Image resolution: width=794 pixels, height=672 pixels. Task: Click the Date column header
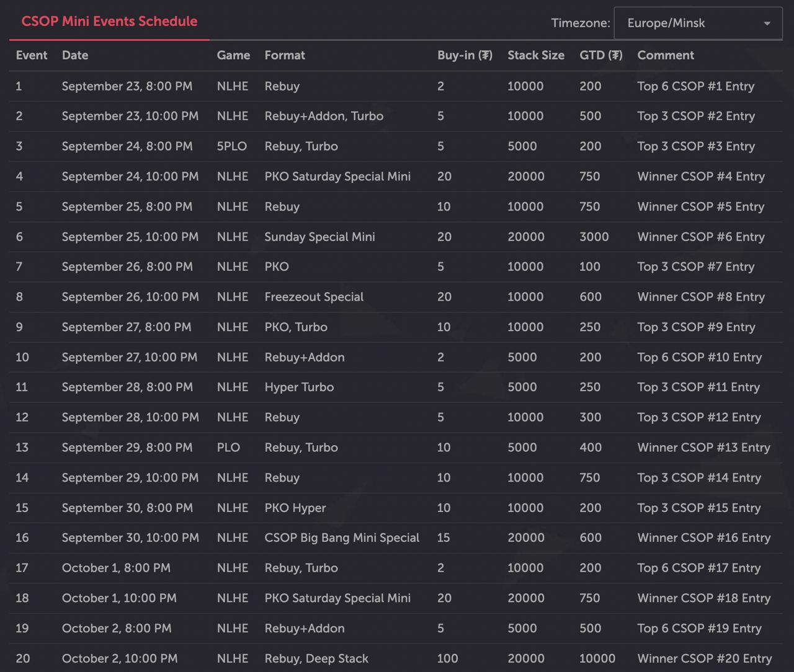pyautogui.click(x=75, y=55)
